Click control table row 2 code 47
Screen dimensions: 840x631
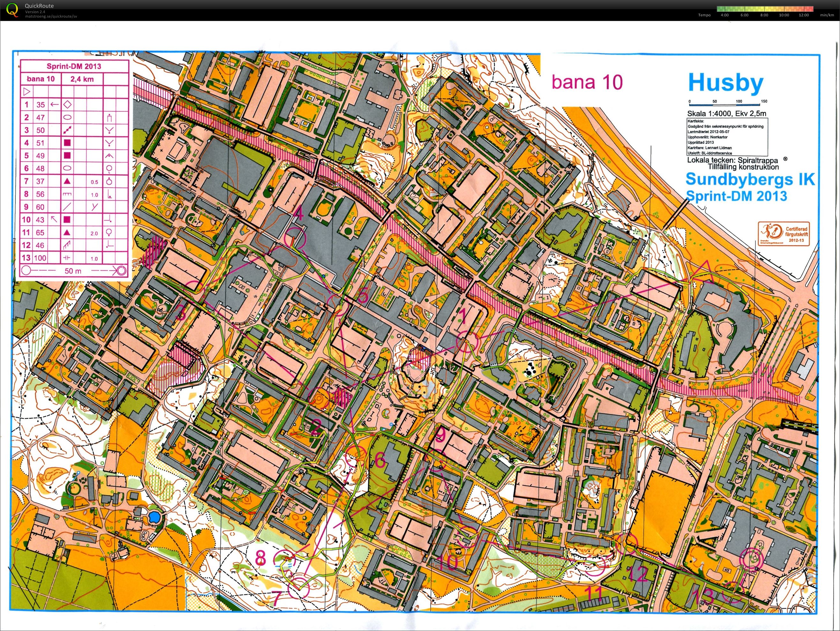[x=41, y=117]
